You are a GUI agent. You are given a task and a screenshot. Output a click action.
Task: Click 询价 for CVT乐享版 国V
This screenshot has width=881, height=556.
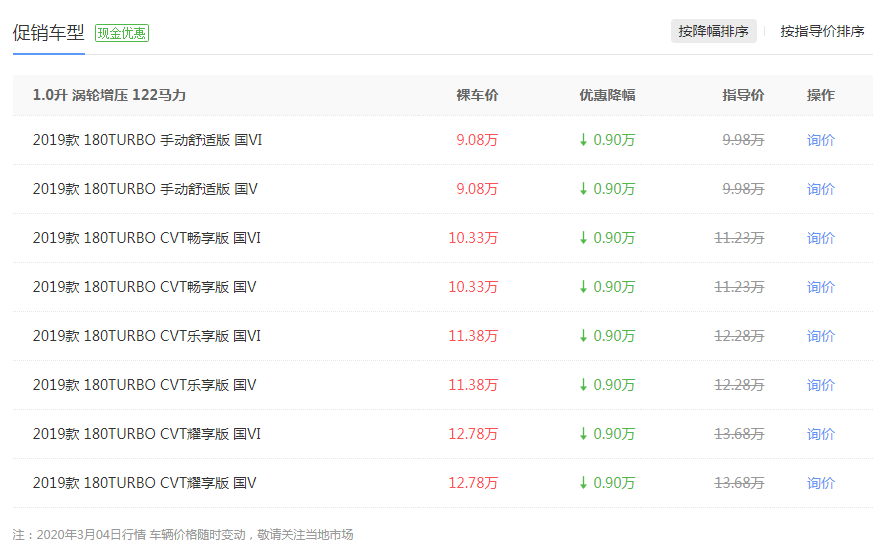click(x=821, y=385)
